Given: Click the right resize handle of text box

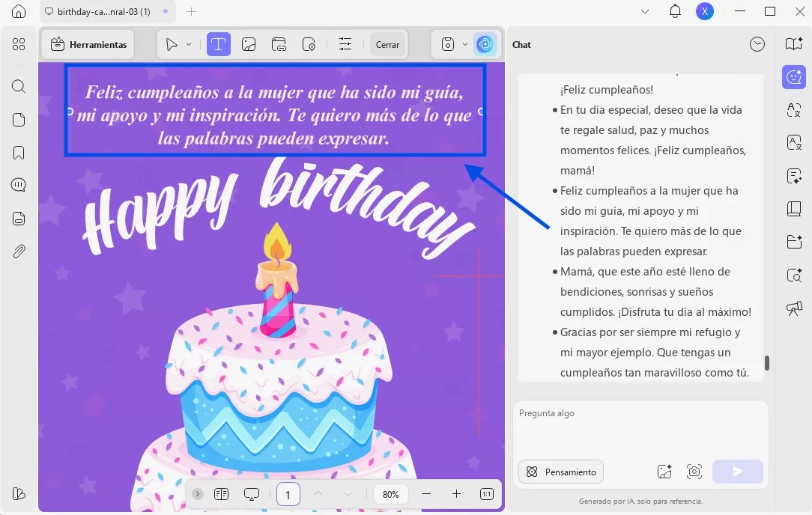Looking at the screenshot, I should coord(481,112).
